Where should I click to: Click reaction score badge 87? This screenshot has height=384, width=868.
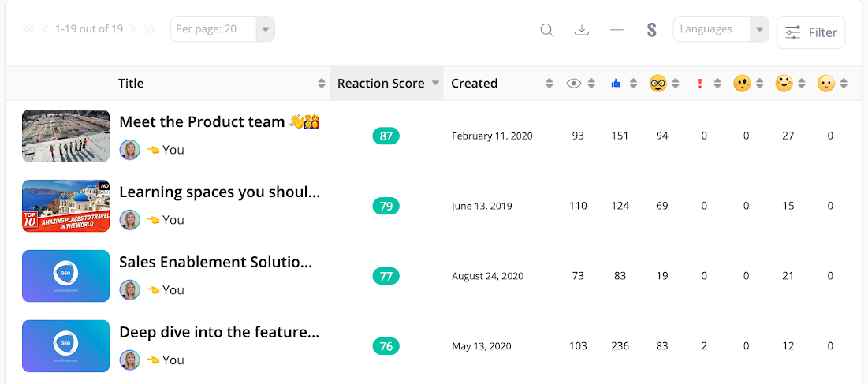tap(386, 136)
